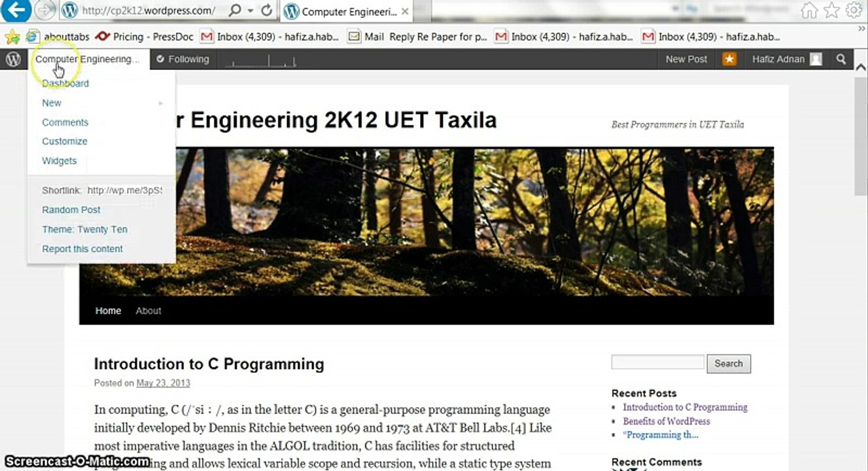Click the Hafiz Adnan avatar image
The height and width of the screenshot is (471, 868).
tap(816, 59)
